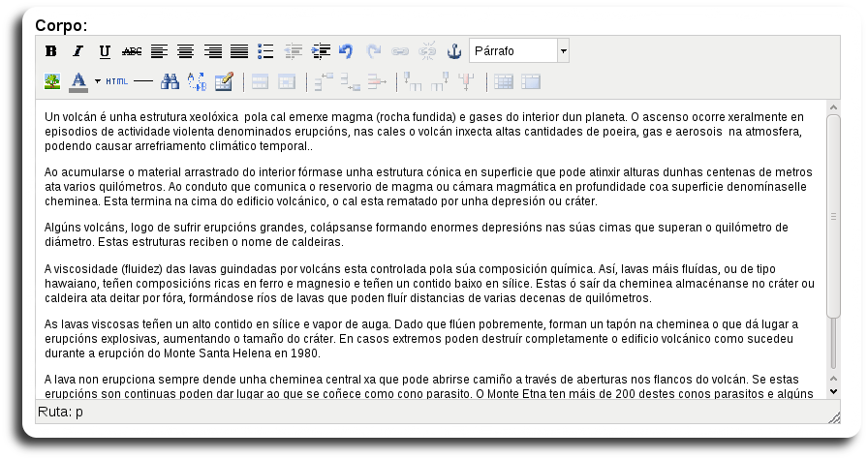Click the insert column before icon
The height and width of the screenshot is (460, 868).
tap(413, 82)
